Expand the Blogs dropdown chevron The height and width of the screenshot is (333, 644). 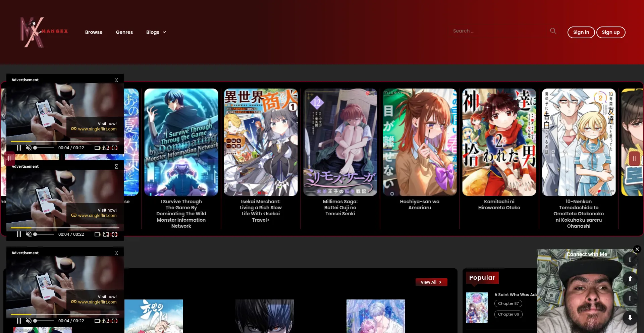click(164, 32)
